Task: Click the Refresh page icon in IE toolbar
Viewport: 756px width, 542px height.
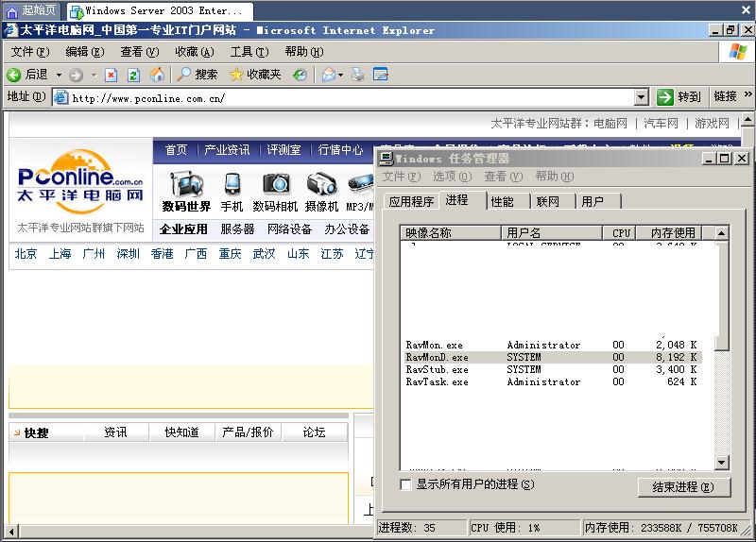Action: pyautogui.click(x=133, y=75)
